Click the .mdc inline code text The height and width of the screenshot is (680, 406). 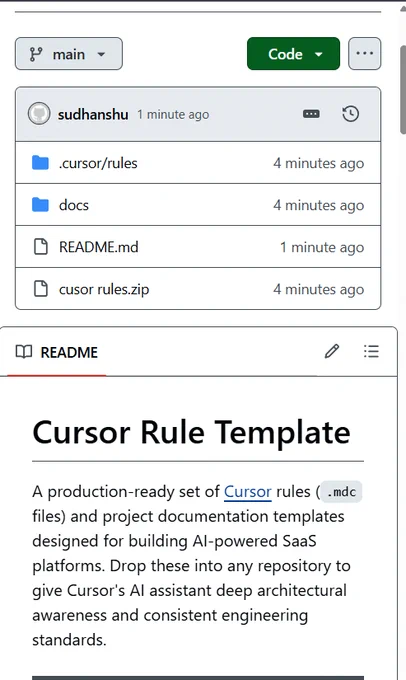click(341, 492)
